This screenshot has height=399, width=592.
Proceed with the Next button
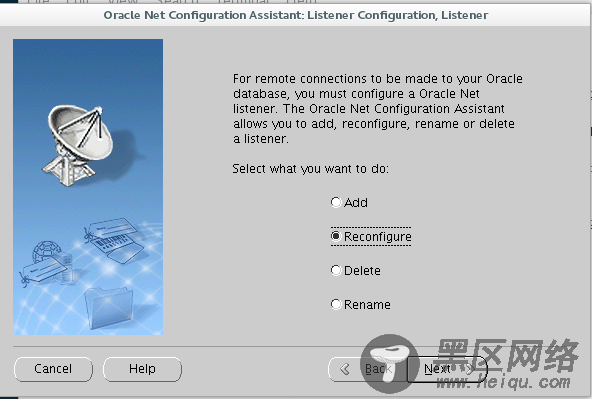tap(447, 369)
